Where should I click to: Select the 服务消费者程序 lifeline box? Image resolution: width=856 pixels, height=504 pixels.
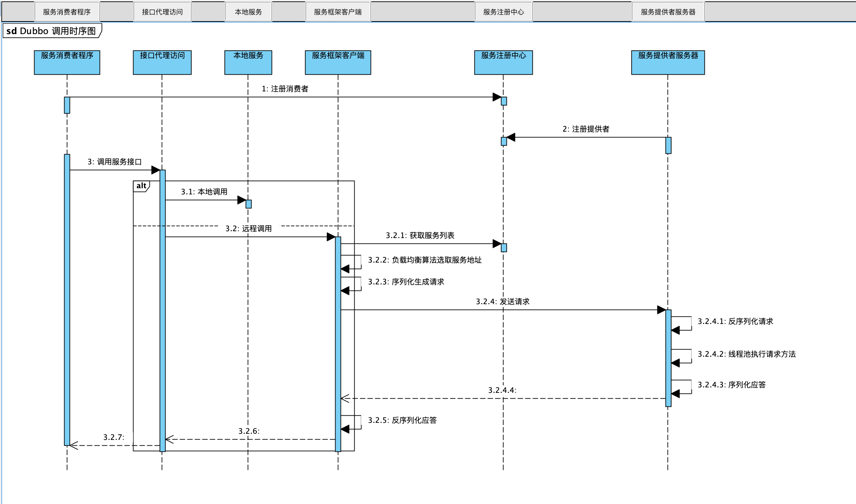(x=67, y=62)
